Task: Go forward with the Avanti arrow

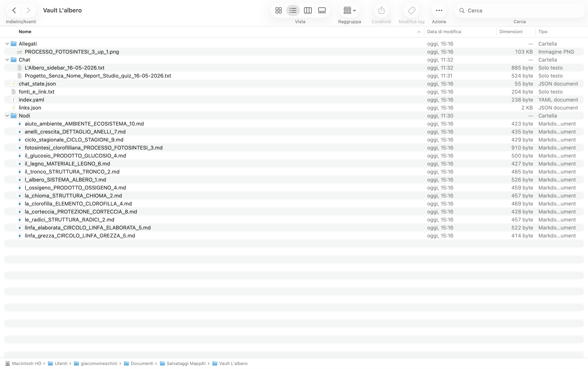Action: click(x=28, y=10)
